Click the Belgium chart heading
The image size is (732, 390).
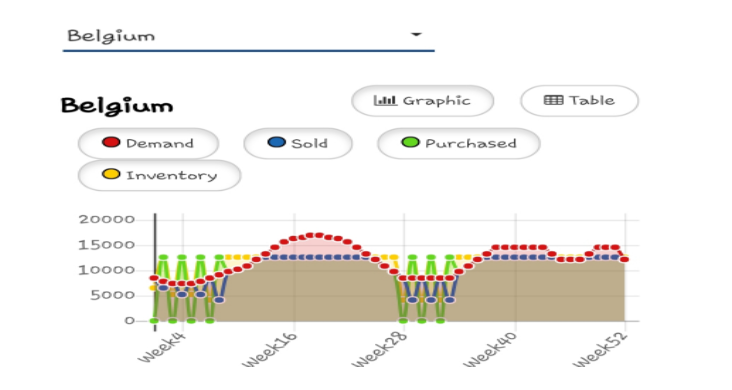[117, 106]
